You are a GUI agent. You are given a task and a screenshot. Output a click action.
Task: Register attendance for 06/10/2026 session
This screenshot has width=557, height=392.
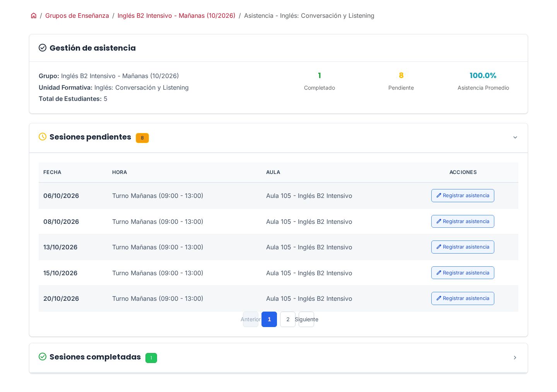463,196
